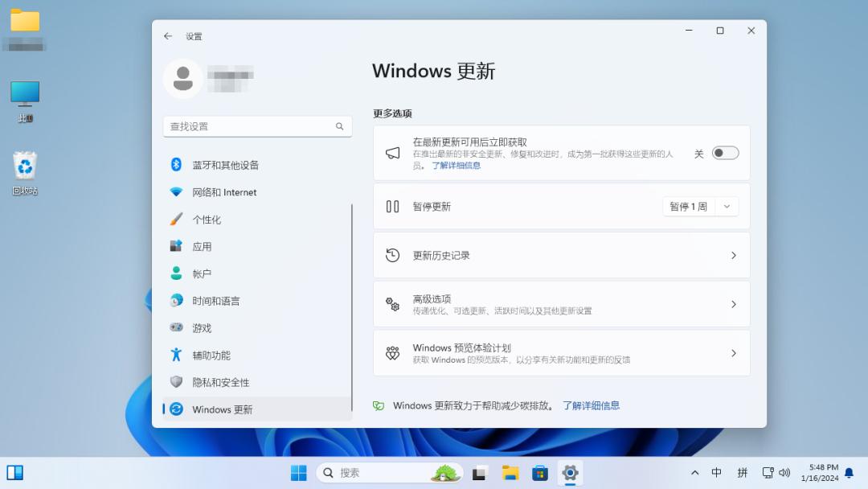Open Microsoft Store from taskbar

click(x=540, y=473)
